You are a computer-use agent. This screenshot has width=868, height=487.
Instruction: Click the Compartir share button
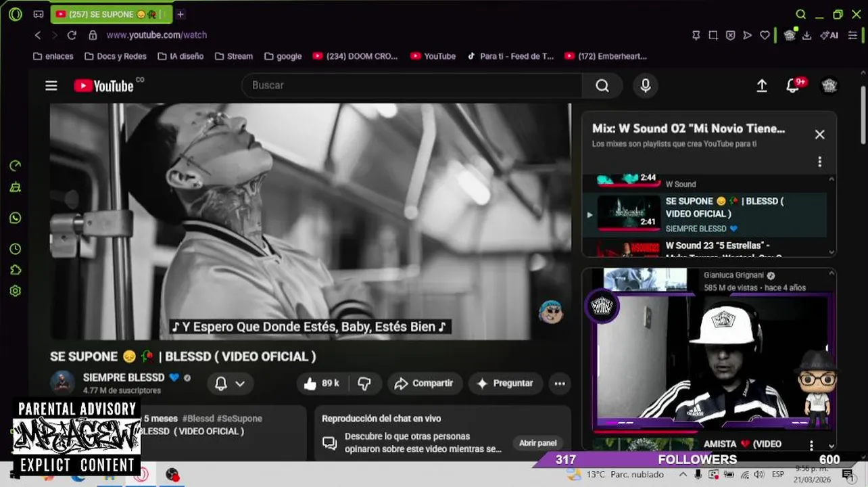(x=425, y=384)
